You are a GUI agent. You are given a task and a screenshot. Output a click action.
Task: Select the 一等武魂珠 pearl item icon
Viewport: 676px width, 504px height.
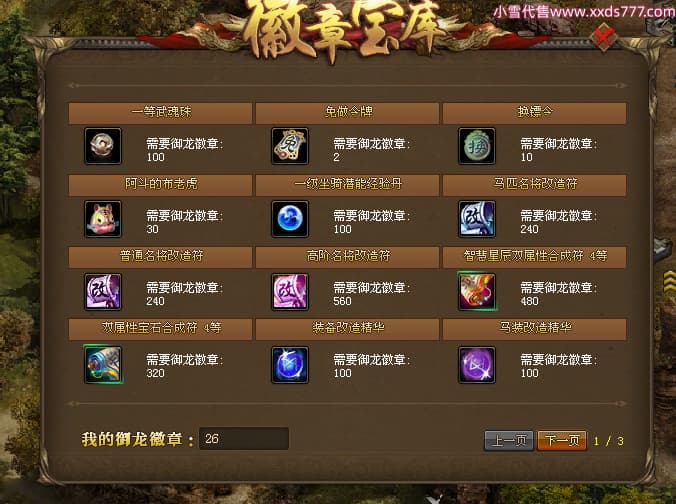(103, 146)
